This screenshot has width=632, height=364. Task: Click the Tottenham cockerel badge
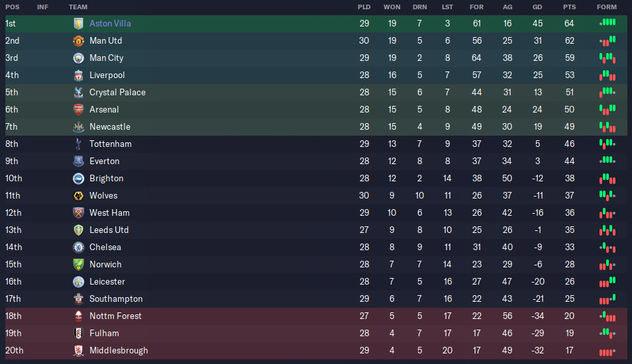[79, 144]
